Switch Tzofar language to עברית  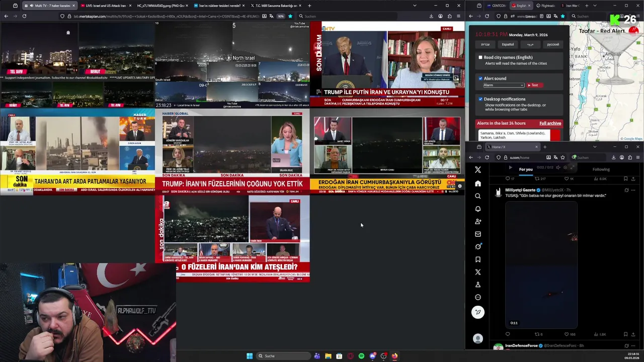(x=485, y=44)
